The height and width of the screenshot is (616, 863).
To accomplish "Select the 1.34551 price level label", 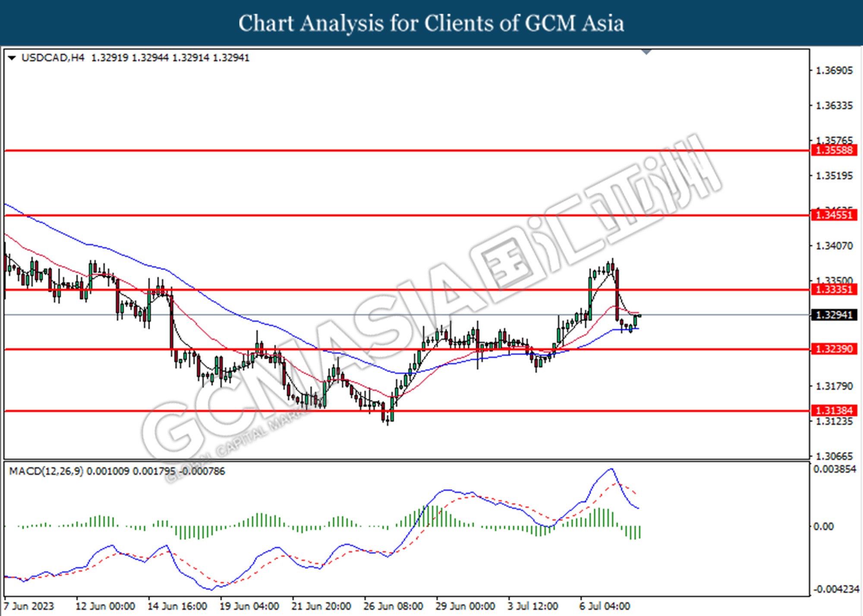I will pos(834,215).
